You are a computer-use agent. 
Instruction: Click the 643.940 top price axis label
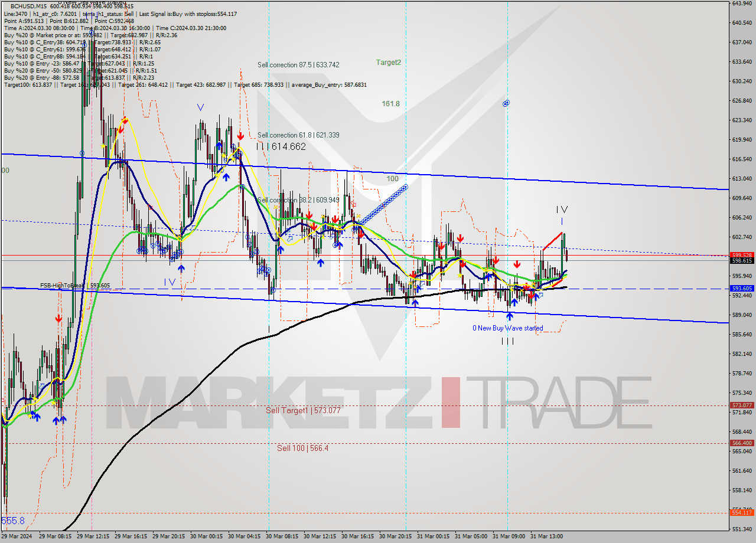(x=742, y=3)
